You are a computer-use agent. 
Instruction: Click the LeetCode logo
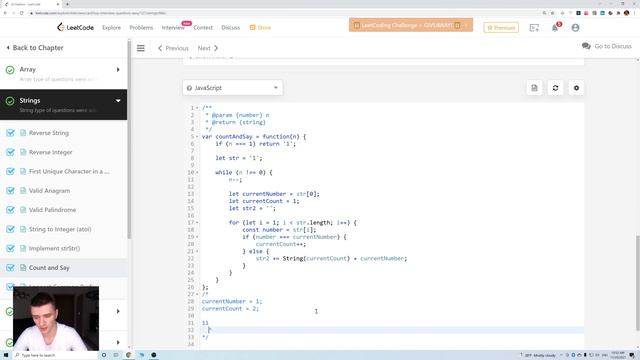(76, 27)
